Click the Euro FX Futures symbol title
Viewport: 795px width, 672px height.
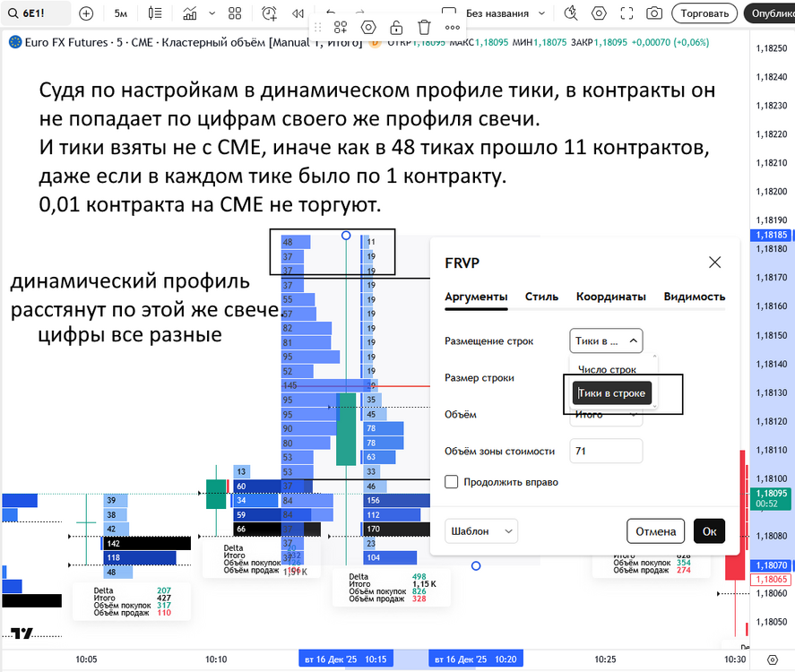[x=66, y=43]
